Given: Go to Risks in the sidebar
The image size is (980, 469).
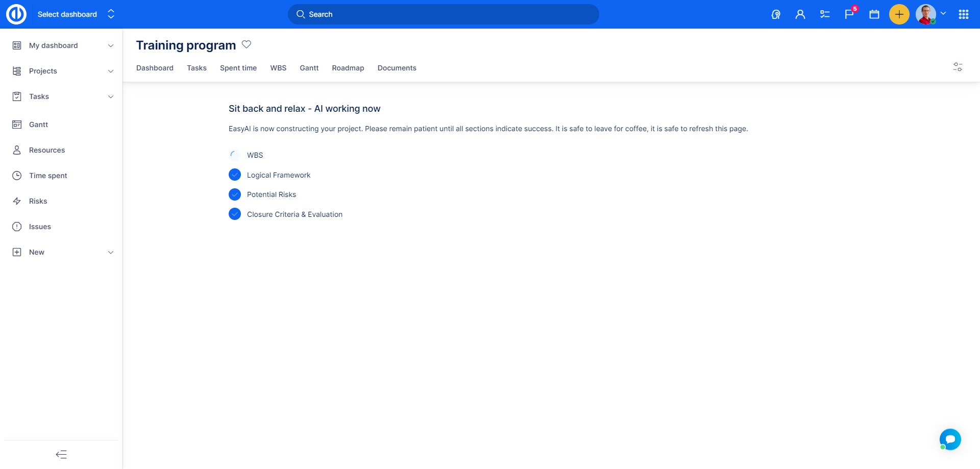Looking at the screenshot, I should [x=38, y=201].
